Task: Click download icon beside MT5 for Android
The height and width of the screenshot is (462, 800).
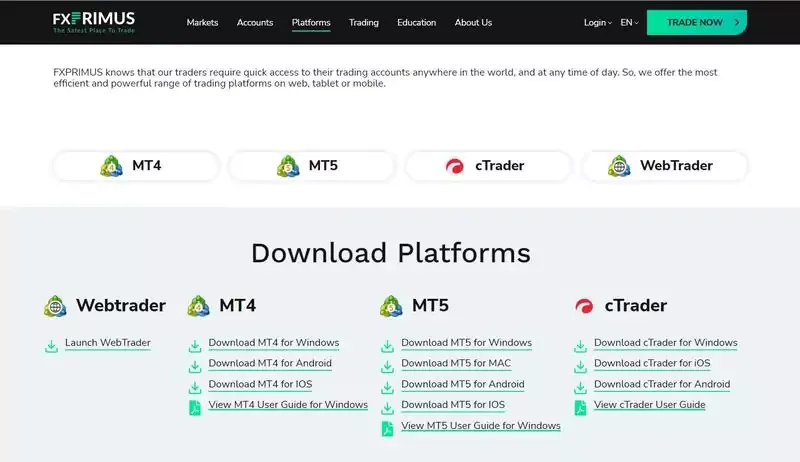Action: tap(387, 388)
